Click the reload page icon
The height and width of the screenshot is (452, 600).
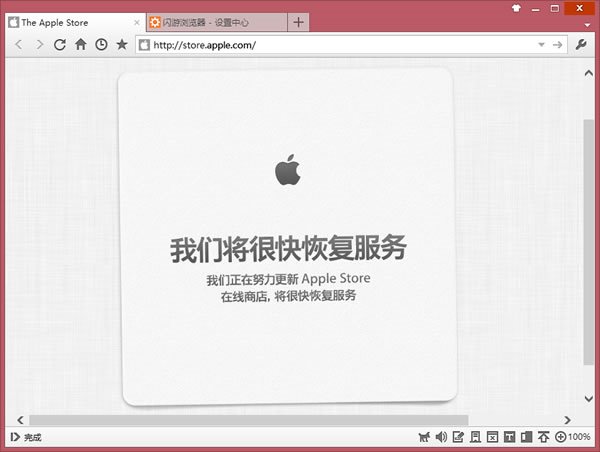click(x=60, y=44)
